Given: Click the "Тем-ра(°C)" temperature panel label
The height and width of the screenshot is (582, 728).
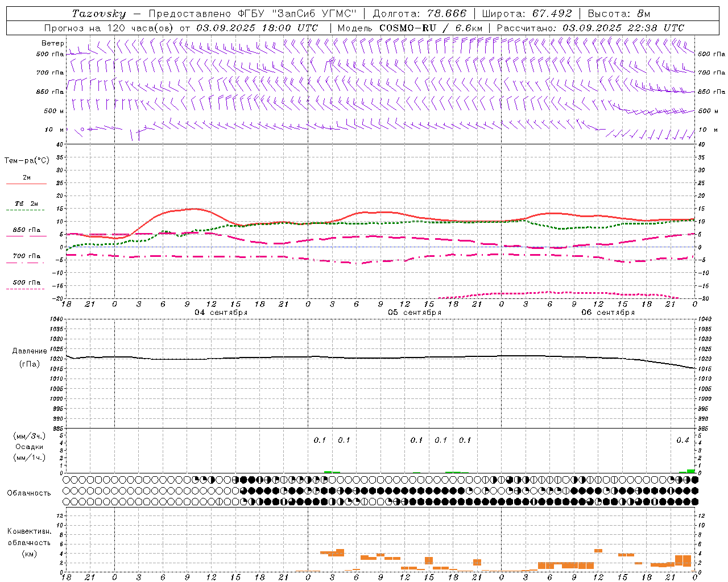Looking at the screenshot, I should tap(27, 161).
